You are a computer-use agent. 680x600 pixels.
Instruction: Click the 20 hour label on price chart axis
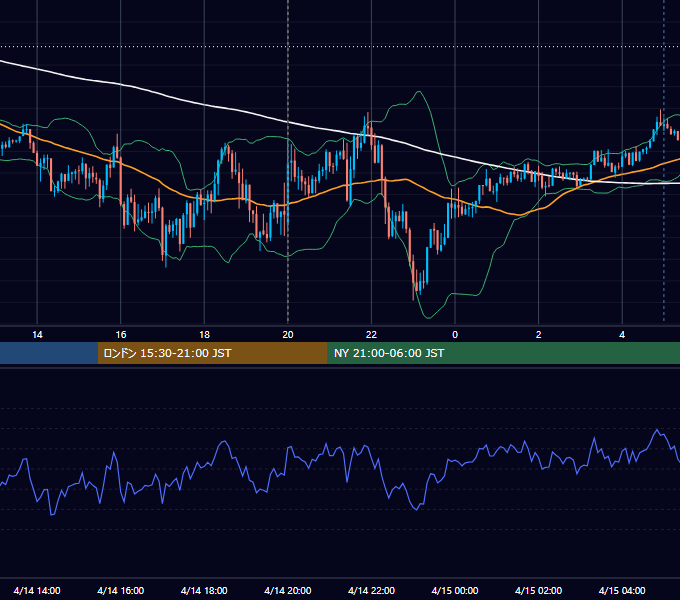pyautogui.click(x=288, y=335)
